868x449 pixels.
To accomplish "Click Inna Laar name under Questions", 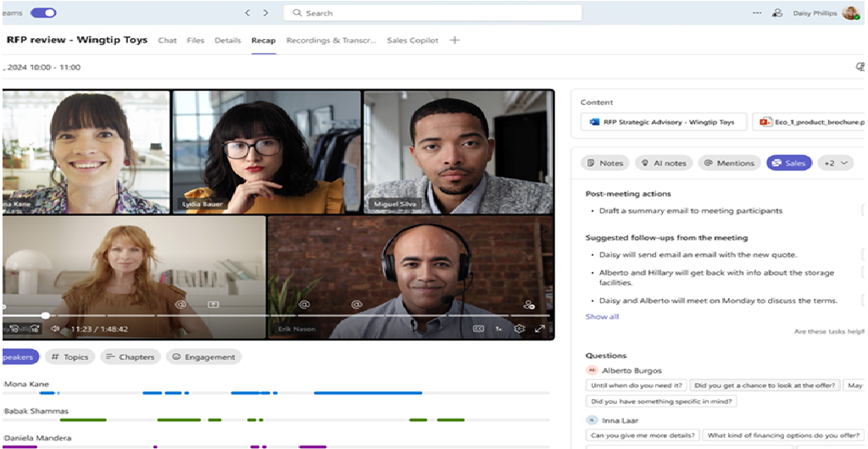I will click(620, 420).
